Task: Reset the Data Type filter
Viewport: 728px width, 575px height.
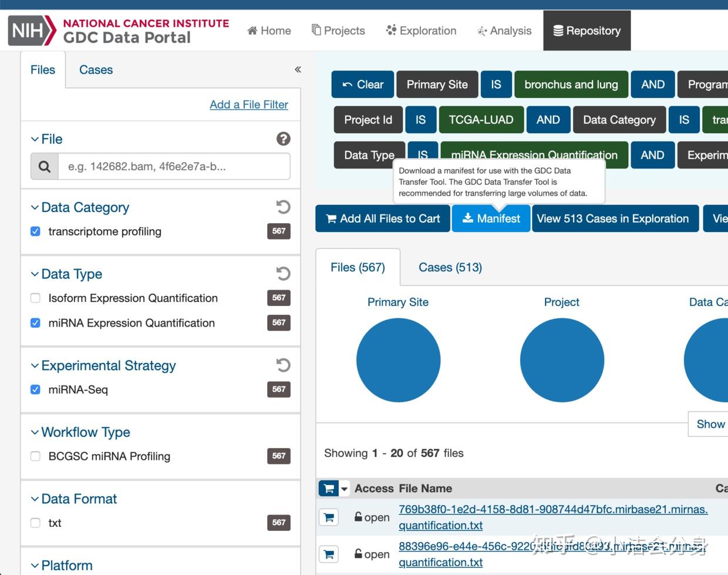Action: [284, 274]
